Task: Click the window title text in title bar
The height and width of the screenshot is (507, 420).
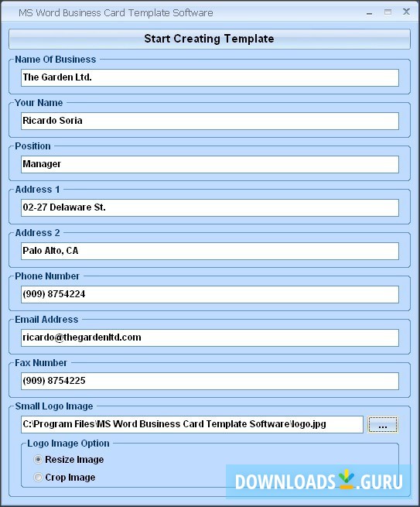Action: 116,13
